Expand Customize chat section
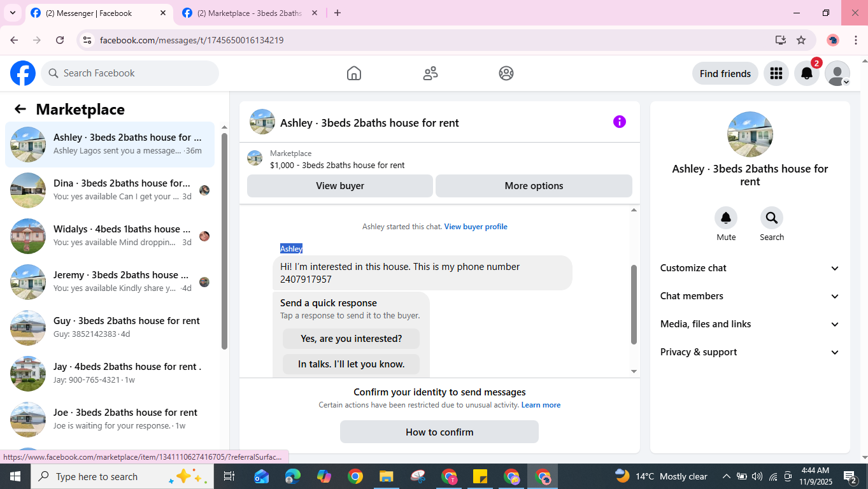The width and height of the screenshot is (868, 489). 750,268
